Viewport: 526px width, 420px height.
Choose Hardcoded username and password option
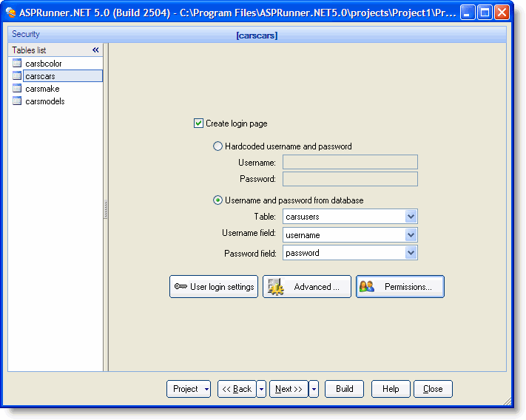[218, 146]
